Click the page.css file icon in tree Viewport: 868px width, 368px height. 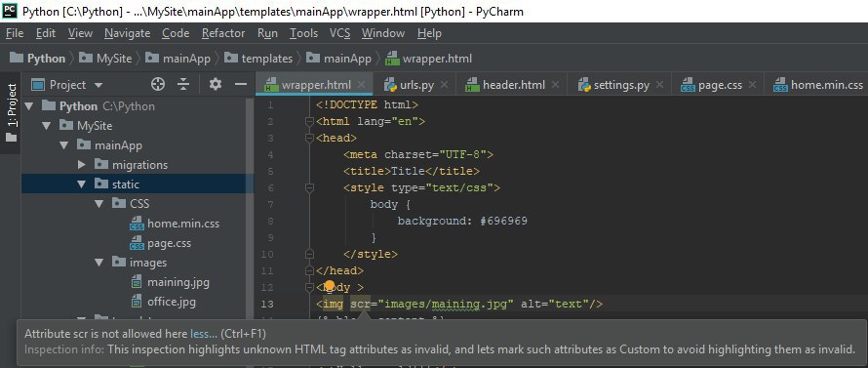137,243
